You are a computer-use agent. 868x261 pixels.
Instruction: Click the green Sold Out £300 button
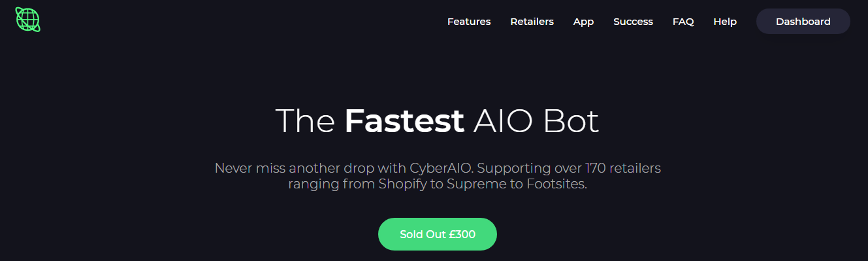[438, 234]
